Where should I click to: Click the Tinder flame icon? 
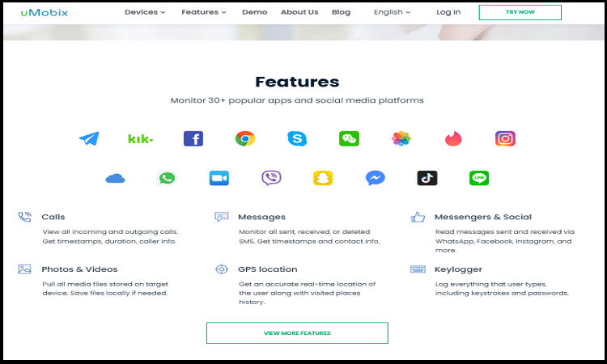tap(453, 138)
